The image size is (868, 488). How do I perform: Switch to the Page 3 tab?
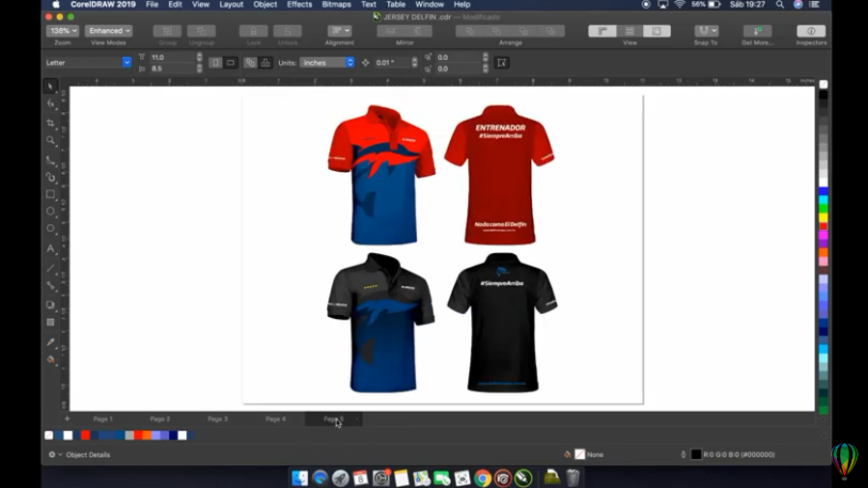coord(217,419)
